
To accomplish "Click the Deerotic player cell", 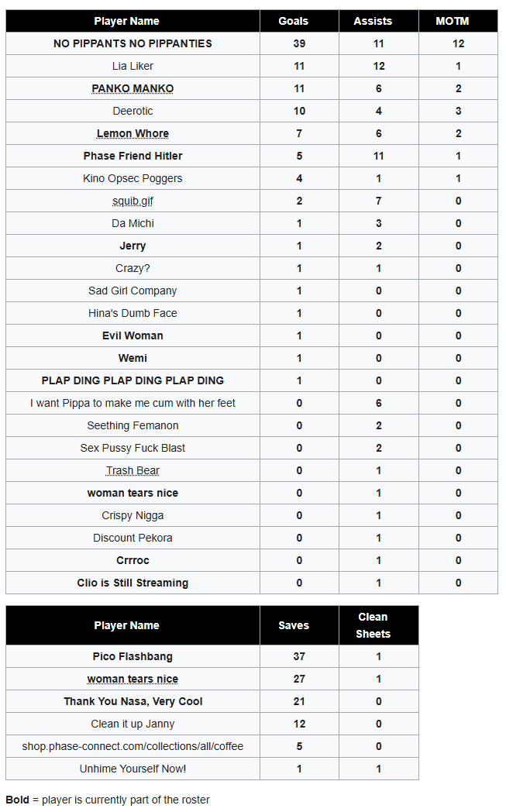I will coord(133,111).
